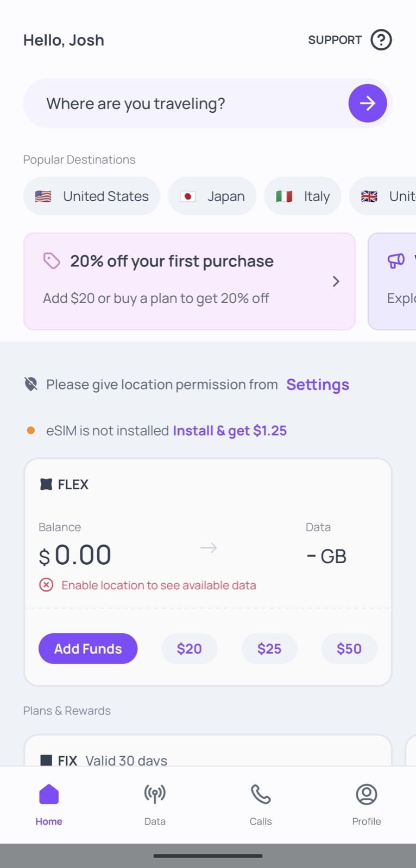
Task: Tap the red error circle icon
Action: pyautogui.click(x=46, y=585)
